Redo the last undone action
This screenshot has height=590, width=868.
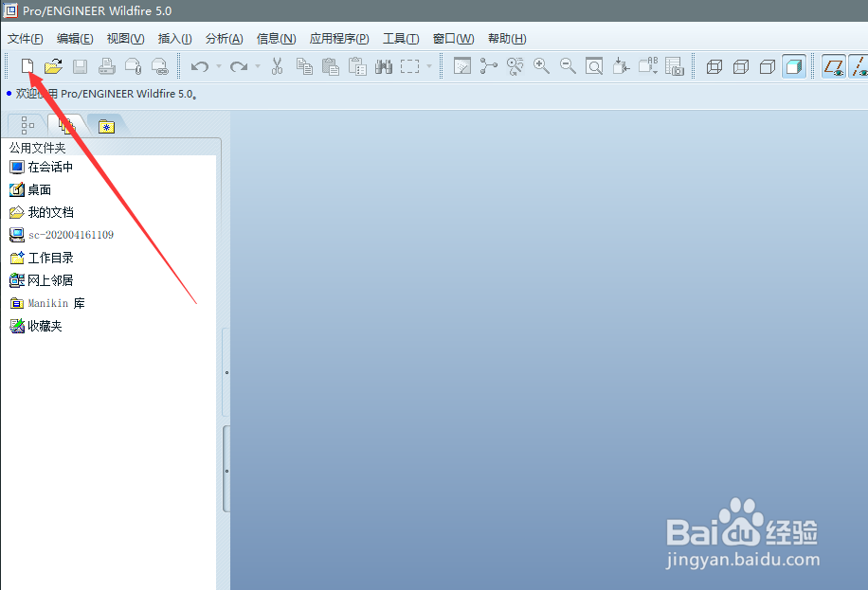tap(238, 66)
